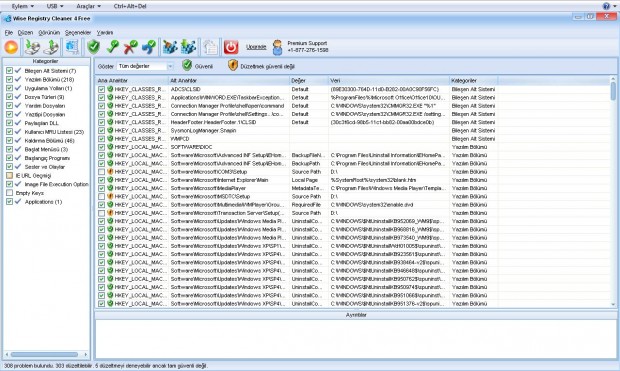Select the HeaderFooter.HeaderFooter.1\CLSID row

(x=353, y=122)
